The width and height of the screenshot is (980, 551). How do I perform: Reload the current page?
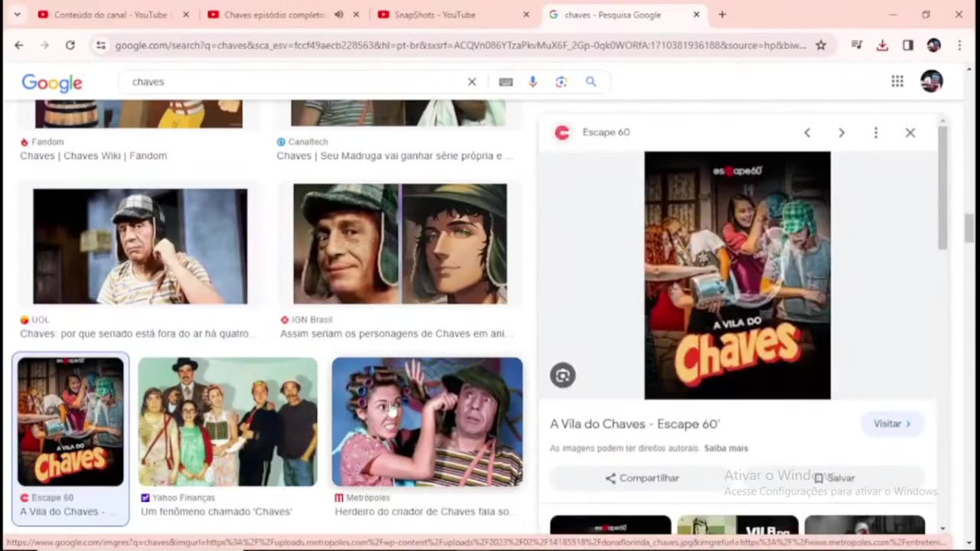coord(70,45)
